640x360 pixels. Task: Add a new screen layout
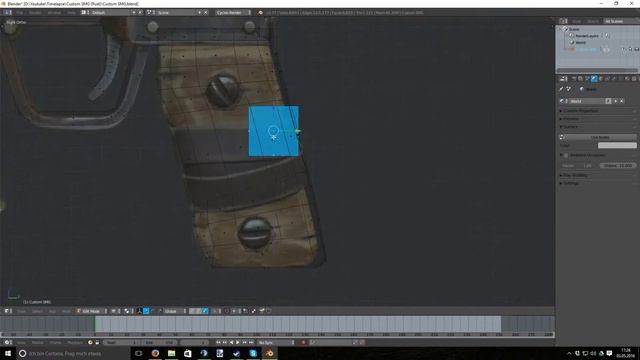[x=134, y=13]
